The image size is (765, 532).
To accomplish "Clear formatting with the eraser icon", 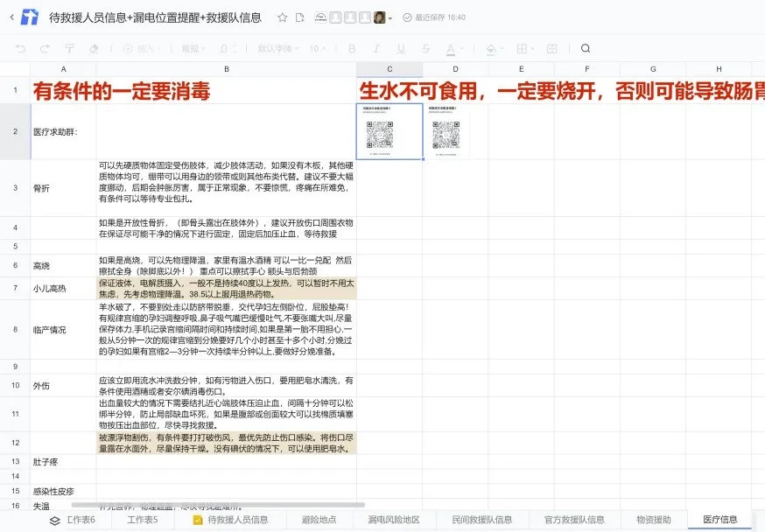I will click(x=94, y=48).
